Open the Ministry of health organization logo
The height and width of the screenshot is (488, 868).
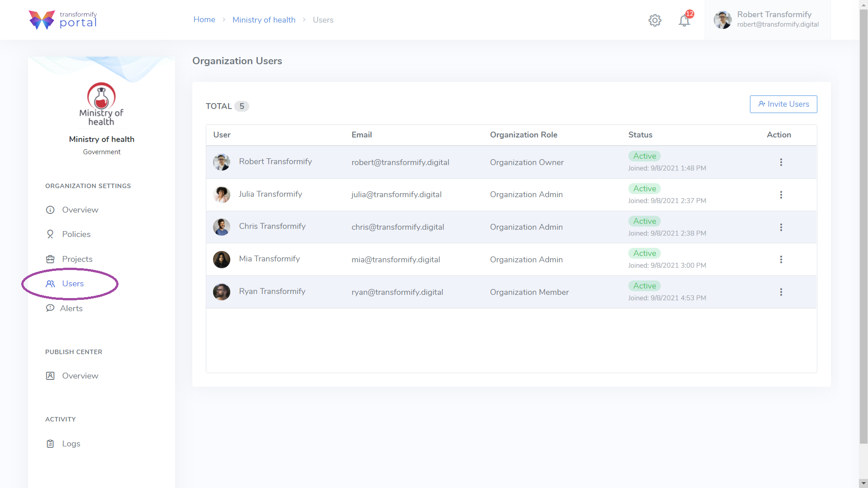pos(101,104)
